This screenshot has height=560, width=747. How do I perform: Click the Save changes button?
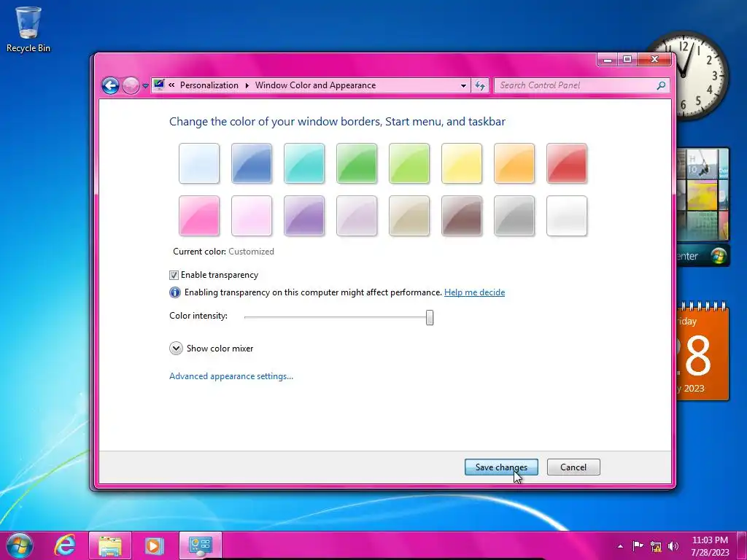point(501,467)
